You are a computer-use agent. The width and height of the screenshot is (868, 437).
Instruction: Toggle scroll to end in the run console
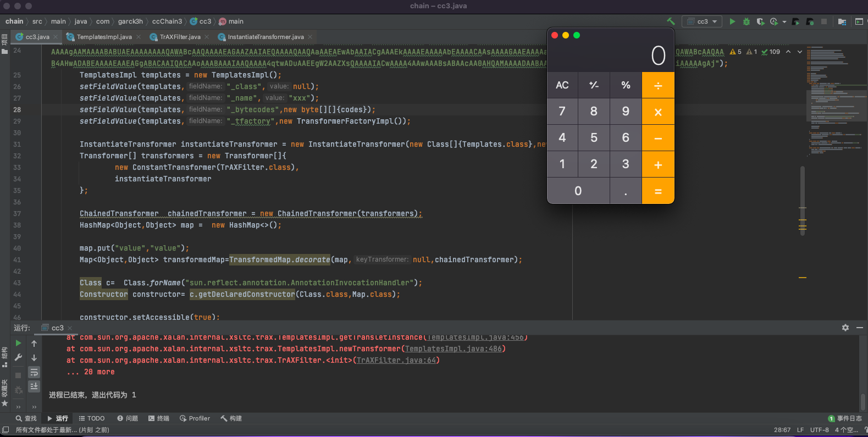click(x=34, y=386)
